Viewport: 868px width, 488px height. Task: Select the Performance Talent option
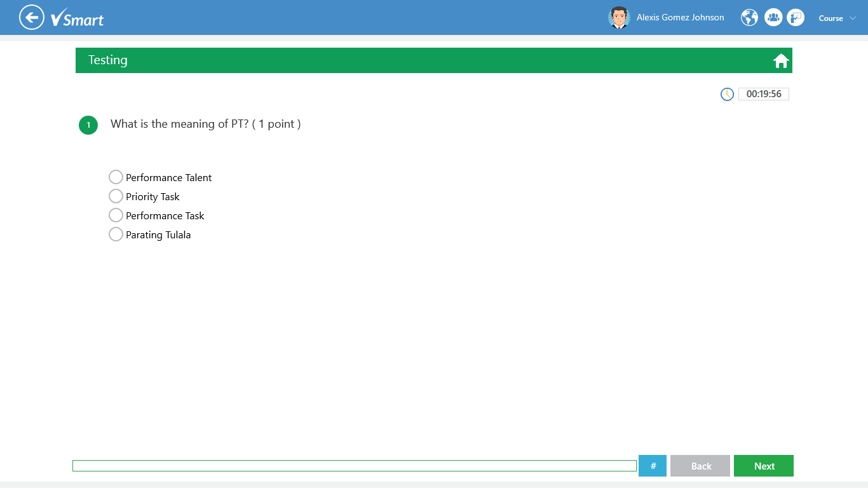point(116,177)
